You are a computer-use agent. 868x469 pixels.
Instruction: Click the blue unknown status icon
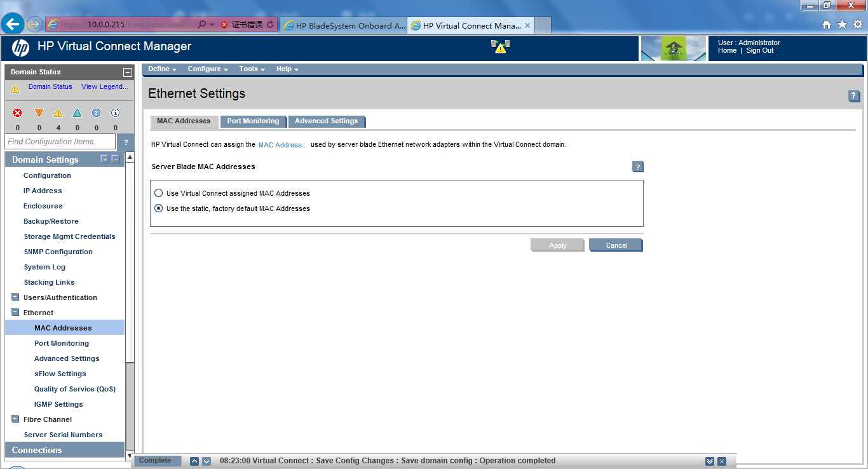click(x=96, y=112)
